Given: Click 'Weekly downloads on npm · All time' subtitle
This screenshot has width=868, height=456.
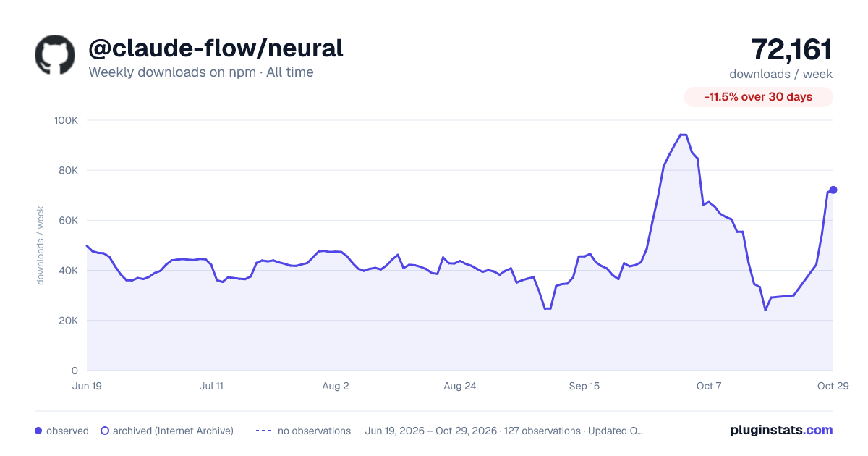Looking at the screenshot, I should 201,72.
